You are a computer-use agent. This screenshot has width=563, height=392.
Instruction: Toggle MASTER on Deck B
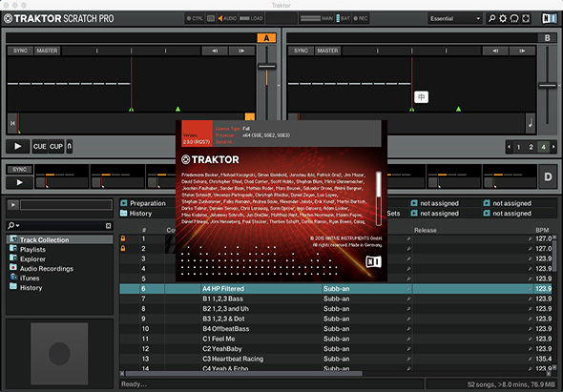pos(327,51)
